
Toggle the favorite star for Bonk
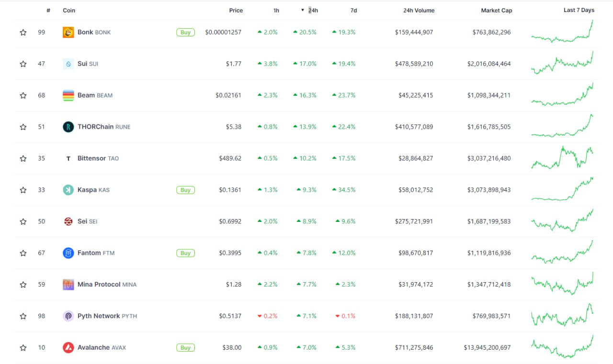[x=23, y=33]
